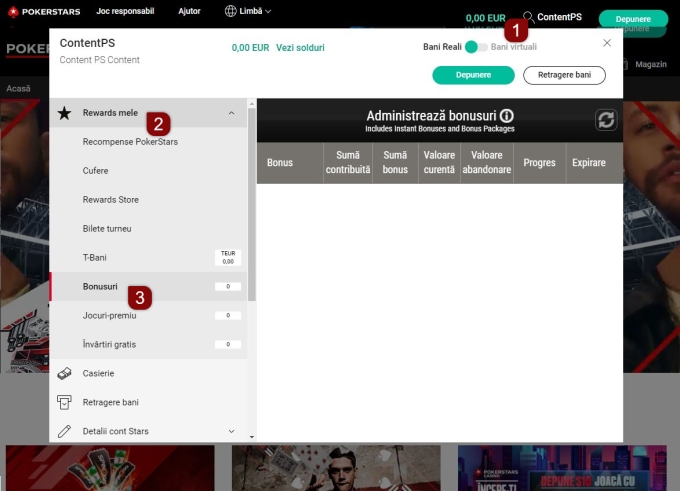Screen dimensions: 680x491
Task: Toggle the Bani Reali / Bani virtuali switch
Action: click(476, 47)
